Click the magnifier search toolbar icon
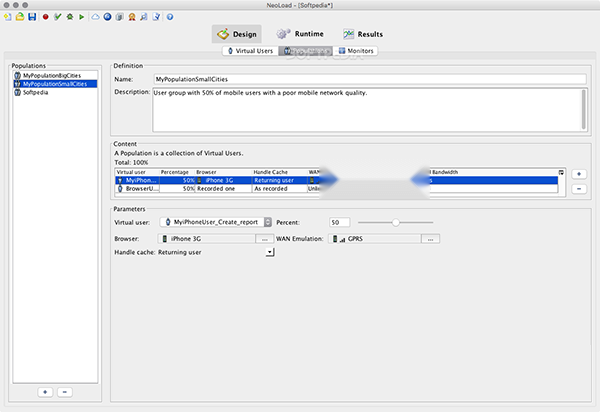The image size is (600, 412). coord(144,17)
